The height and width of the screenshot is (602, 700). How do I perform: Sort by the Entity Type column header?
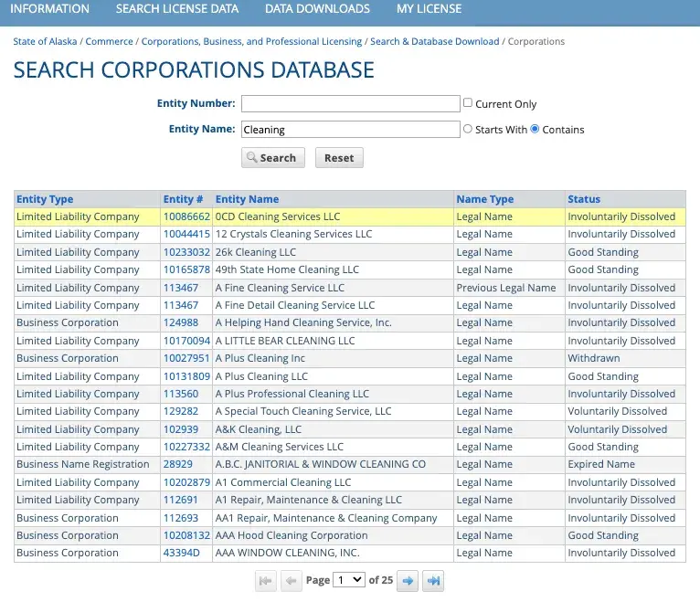(45, 199)
